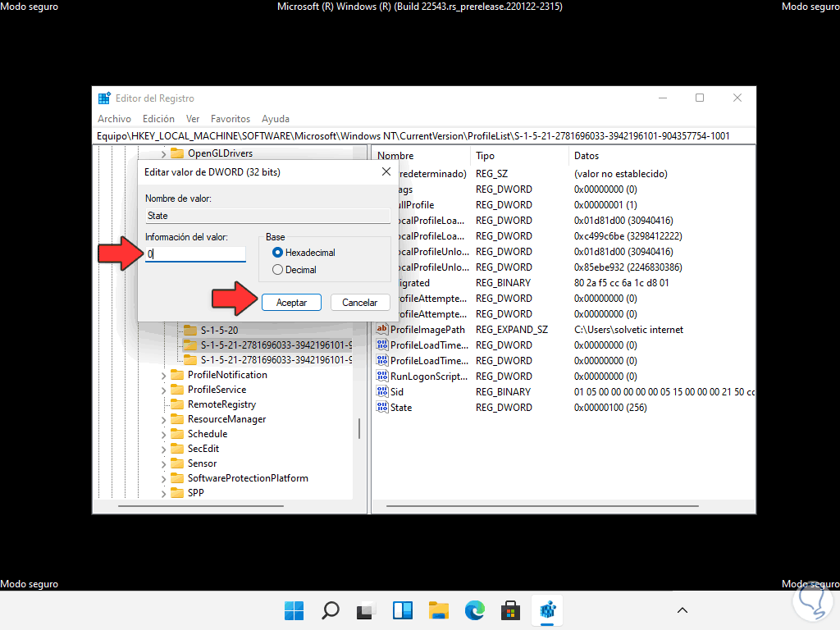
Task: Open the Archivo menu
Action: [114, 119]
